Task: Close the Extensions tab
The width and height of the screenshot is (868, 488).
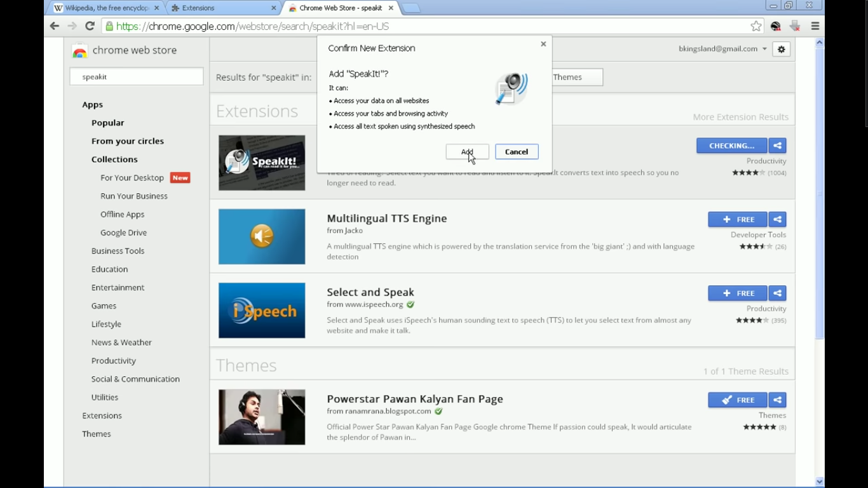Action: tap(274, 8)
